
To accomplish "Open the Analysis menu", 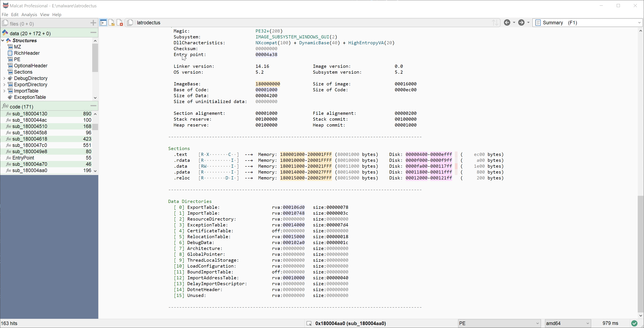I will click(29, 14).
